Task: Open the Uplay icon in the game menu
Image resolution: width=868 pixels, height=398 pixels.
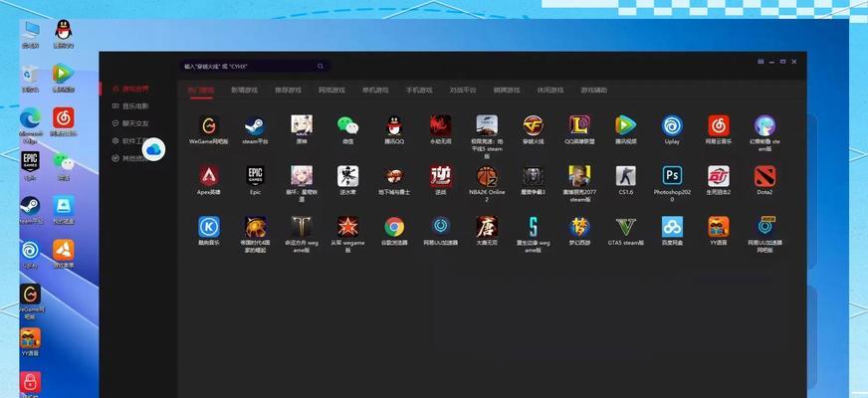Action: pyautogui.click(x=672, y=125)
